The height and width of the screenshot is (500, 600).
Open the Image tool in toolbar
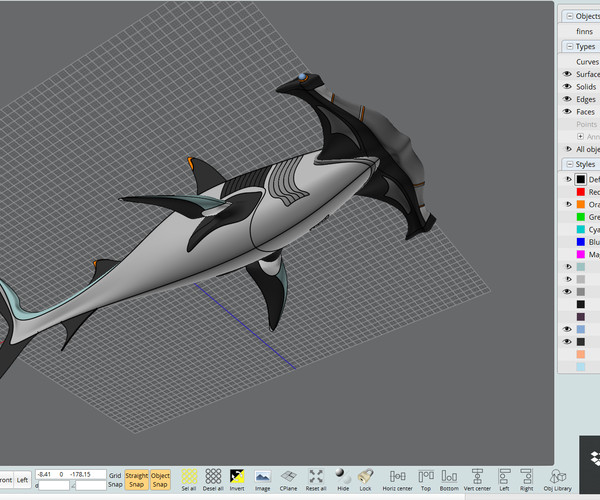[x=262, y=477]
